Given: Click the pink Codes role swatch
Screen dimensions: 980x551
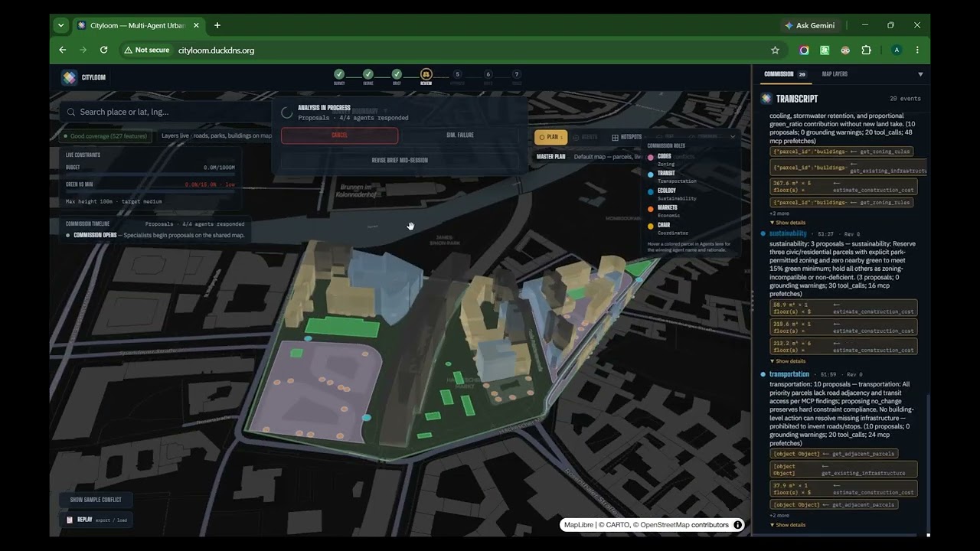Looking at the screenshot, I should pos(651,157).
